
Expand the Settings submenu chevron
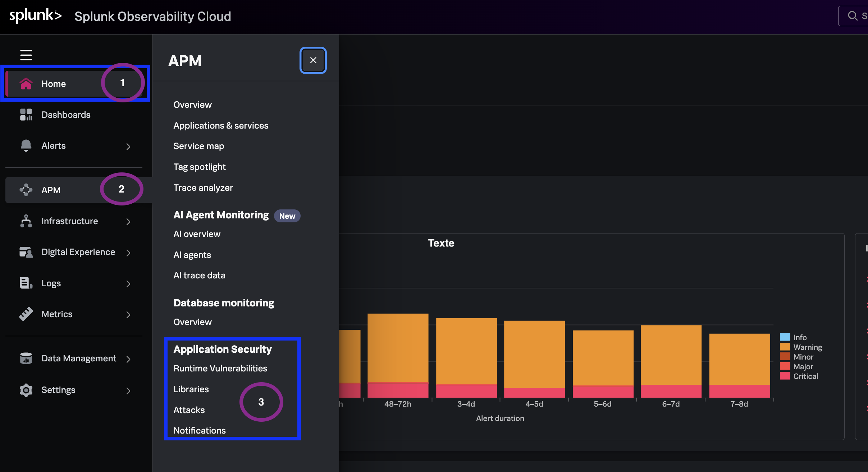128,391
